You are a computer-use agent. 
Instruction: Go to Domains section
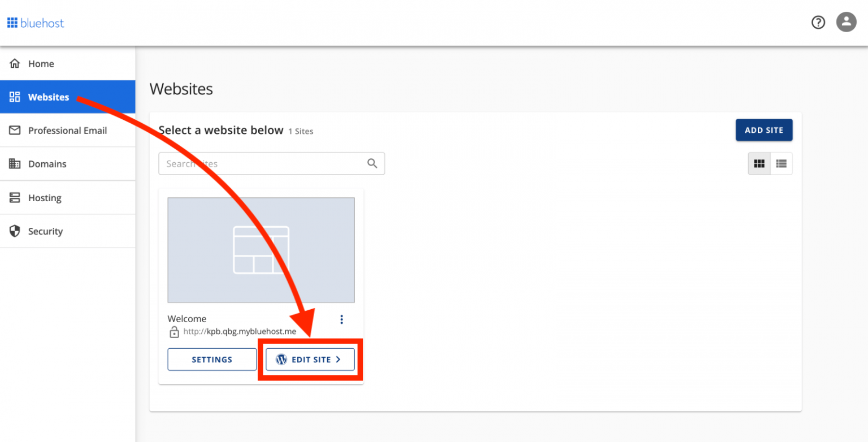point(47,164)
